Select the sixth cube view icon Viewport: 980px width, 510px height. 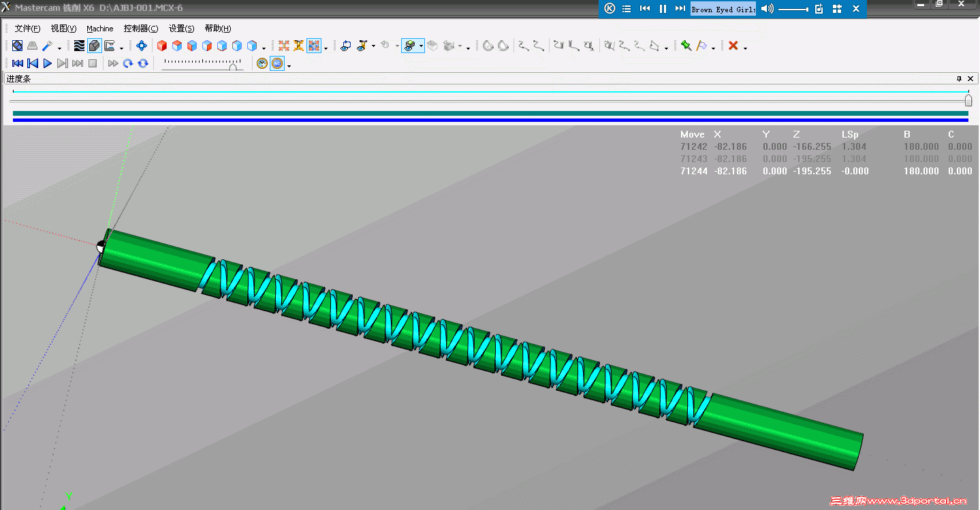pos(237,46)
